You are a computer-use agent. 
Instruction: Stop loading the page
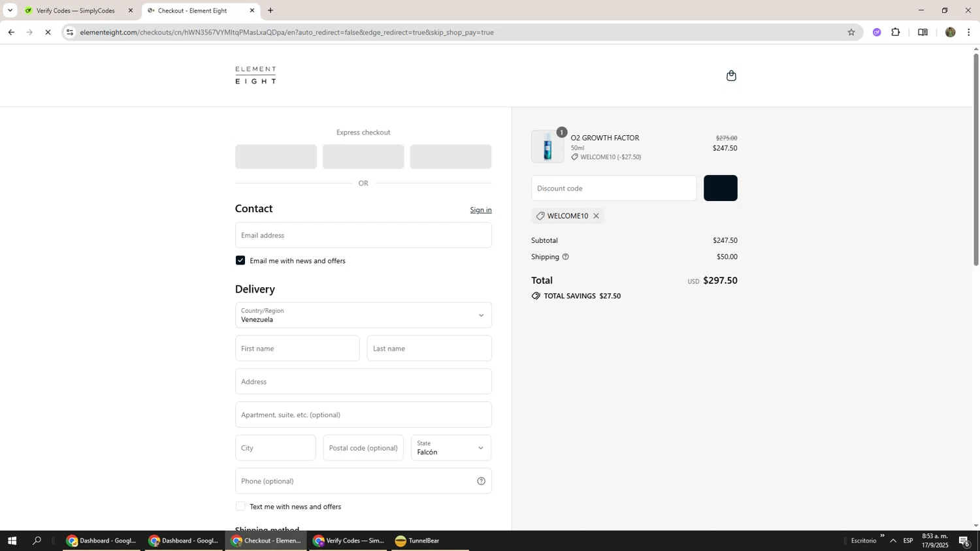(48, 32)
